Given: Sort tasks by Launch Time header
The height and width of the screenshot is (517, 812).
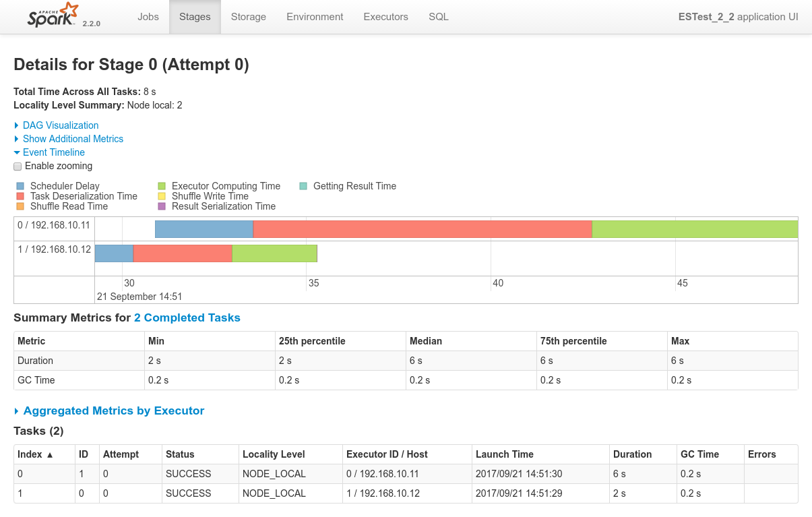Looking at the screenshot, I should coord(540,454).
